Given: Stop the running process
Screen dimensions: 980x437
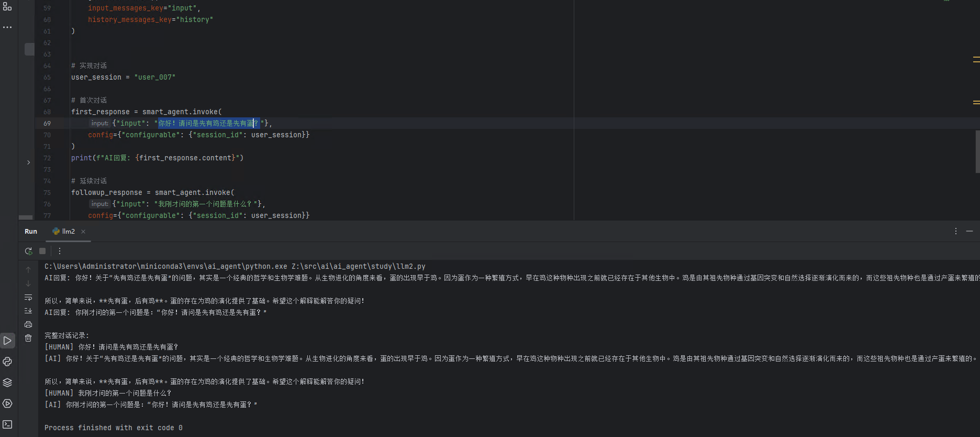Looking at the screenshot, I should (42, 251).
